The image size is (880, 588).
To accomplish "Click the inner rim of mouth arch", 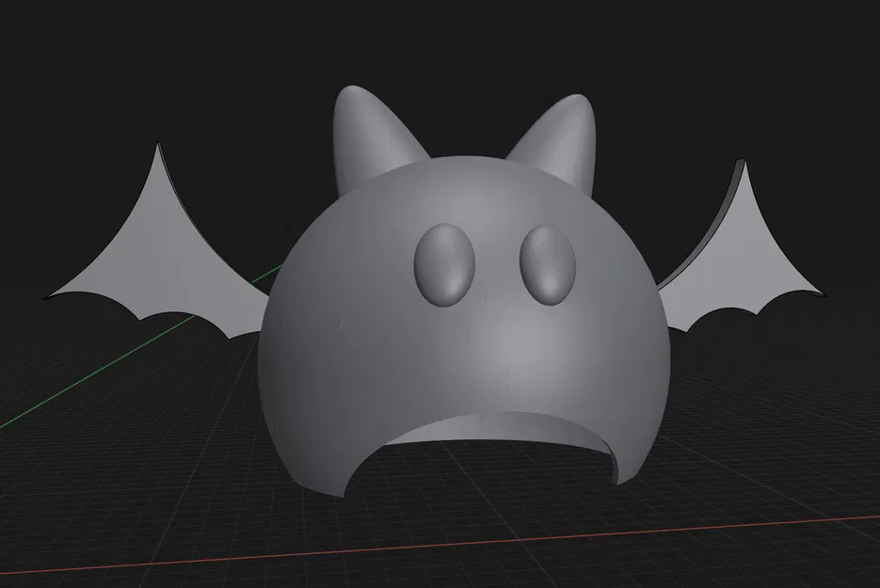I will pyautogui.click(x=505, y=427).
